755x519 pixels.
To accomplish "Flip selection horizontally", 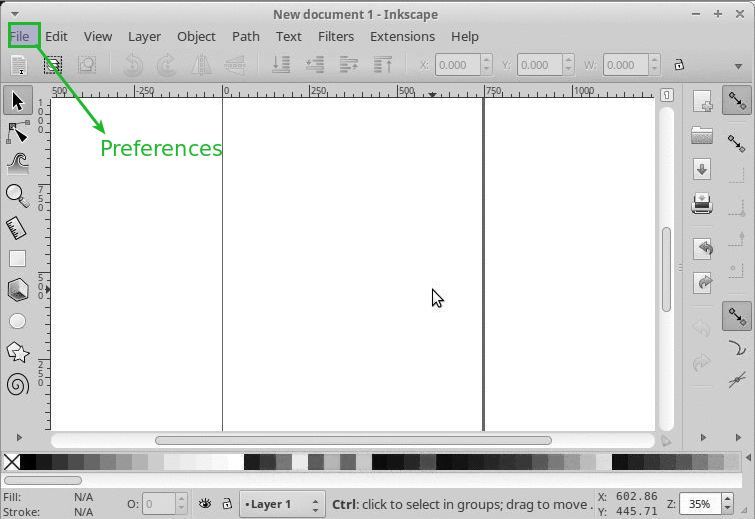I will [x=201, y=65].
